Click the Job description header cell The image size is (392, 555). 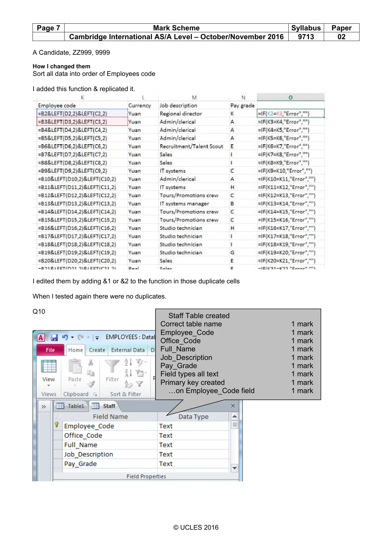(x=194, y=106)
